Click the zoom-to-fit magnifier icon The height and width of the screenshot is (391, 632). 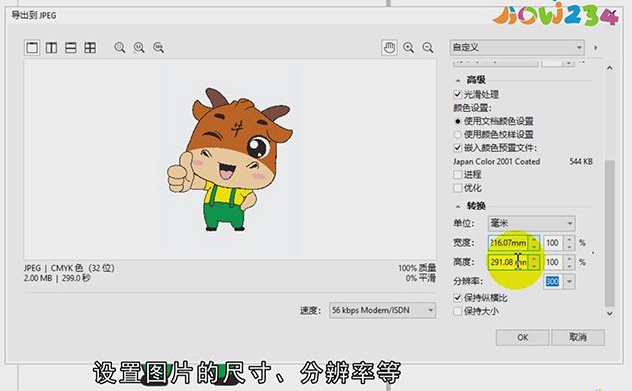119,48
